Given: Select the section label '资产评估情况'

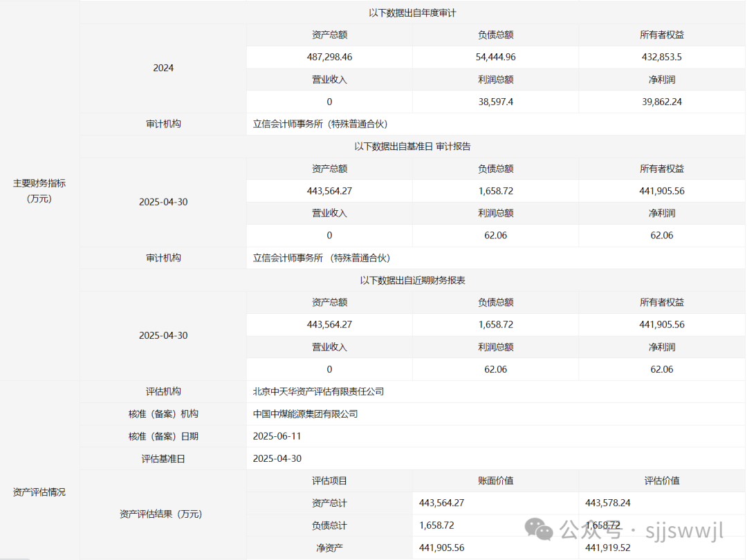Looking at the screenshot, I should [x=39, y=492].
